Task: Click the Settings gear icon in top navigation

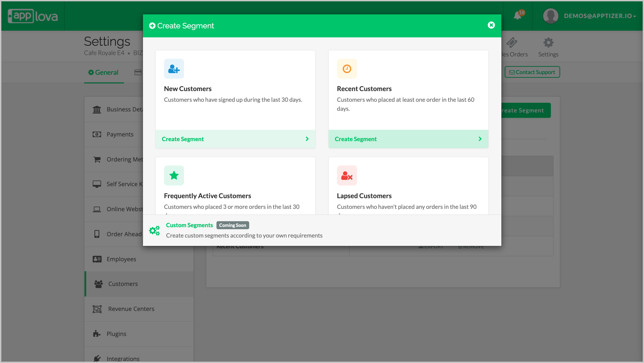Action: click(x=548, y=43)
